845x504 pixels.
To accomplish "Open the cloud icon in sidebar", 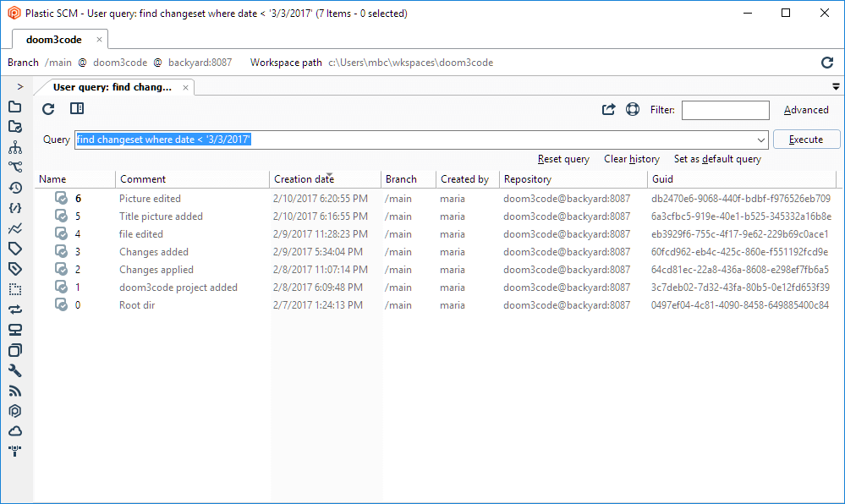I will pos(15,431).
